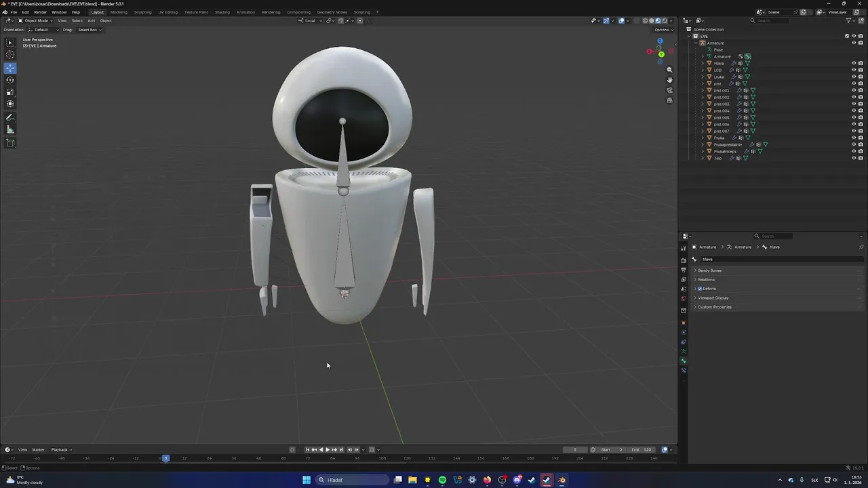This screenshot has height=488, width=868.
Task: Switch to the Shading workspace tab
Action: 222,12
